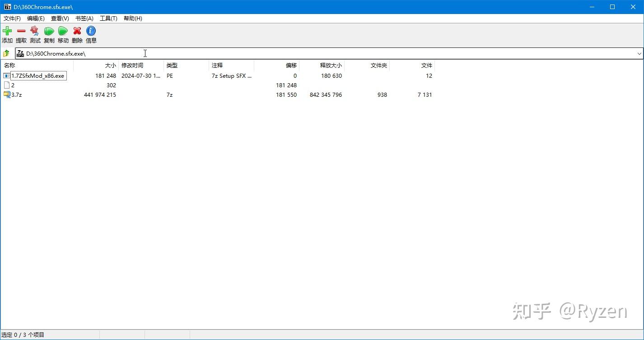The image size is (644, 340).
Task: Click the 7-Zip icon in the address bar
Action: click(20, 53)
